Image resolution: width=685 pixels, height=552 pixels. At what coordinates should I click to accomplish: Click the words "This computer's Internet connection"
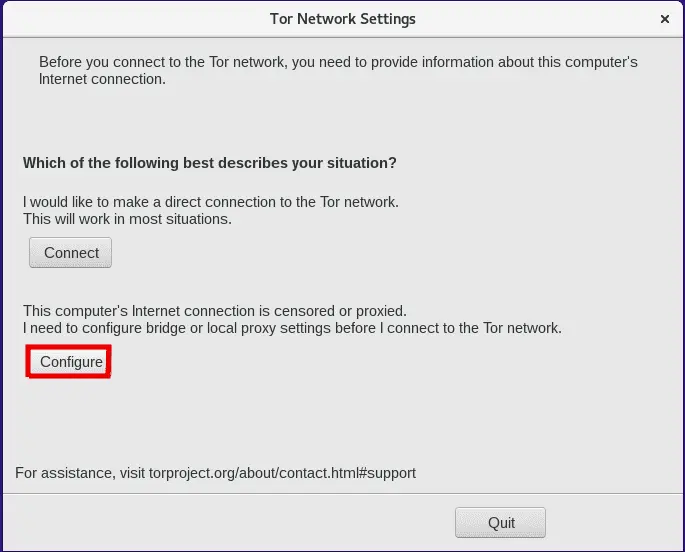[x=135, y=310]
